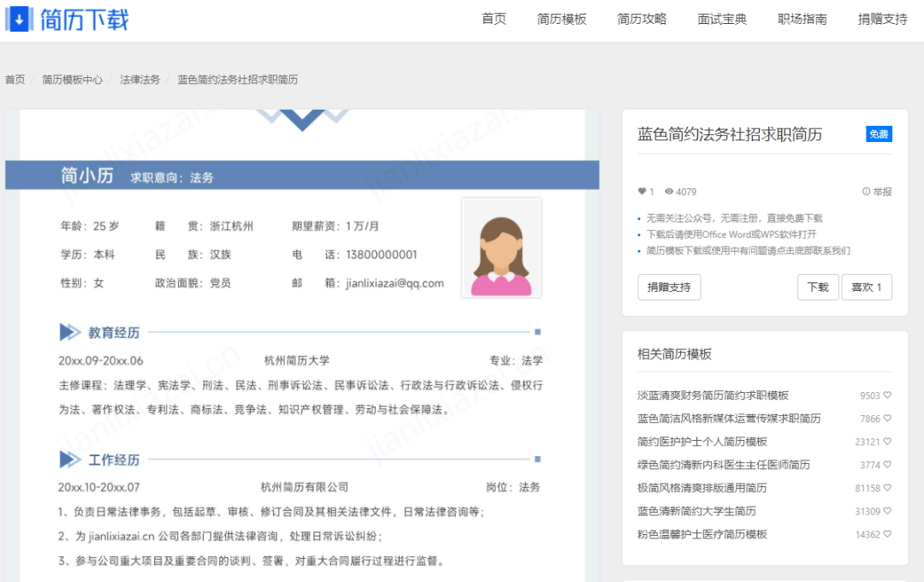Click the info icon next to 举报

(x=865, y=192)
